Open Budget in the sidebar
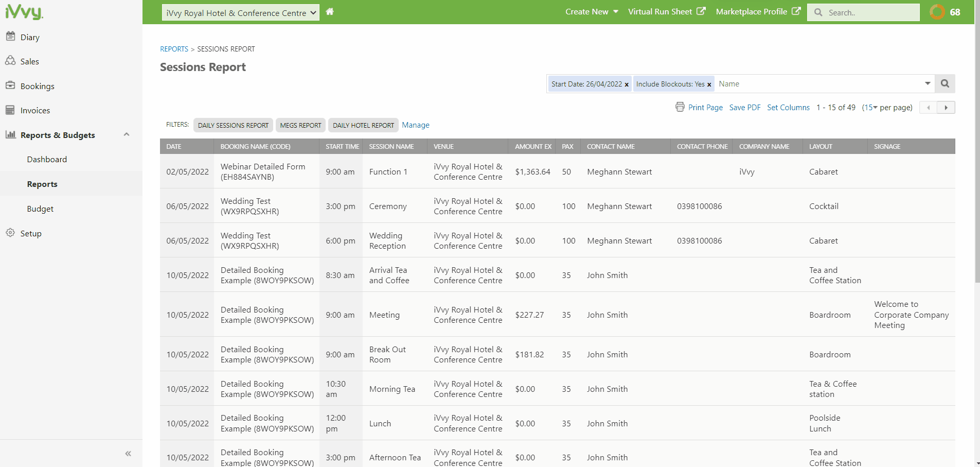 click(40, 209)
